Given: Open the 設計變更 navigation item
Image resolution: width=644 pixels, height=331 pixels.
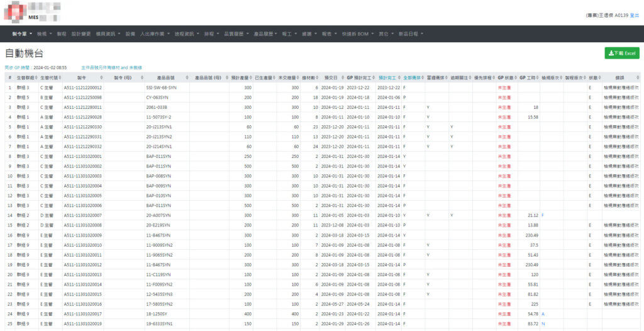Looking at the screenshot, I should tap(81, 33).
